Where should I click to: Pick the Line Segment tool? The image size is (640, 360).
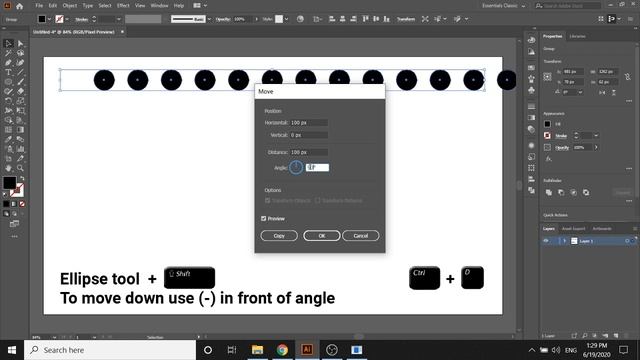20,72
